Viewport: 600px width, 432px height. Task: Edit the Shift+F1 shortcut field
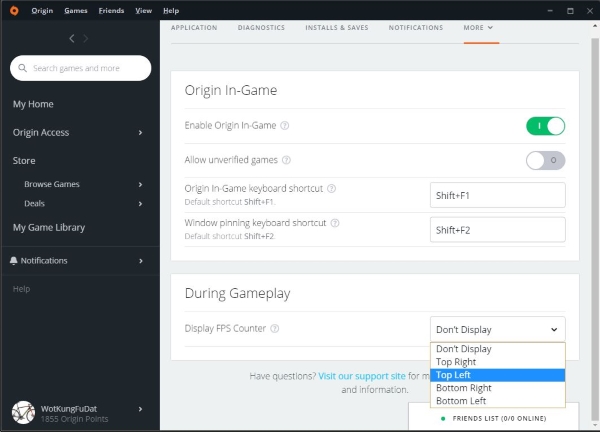[x=497, y=195]
